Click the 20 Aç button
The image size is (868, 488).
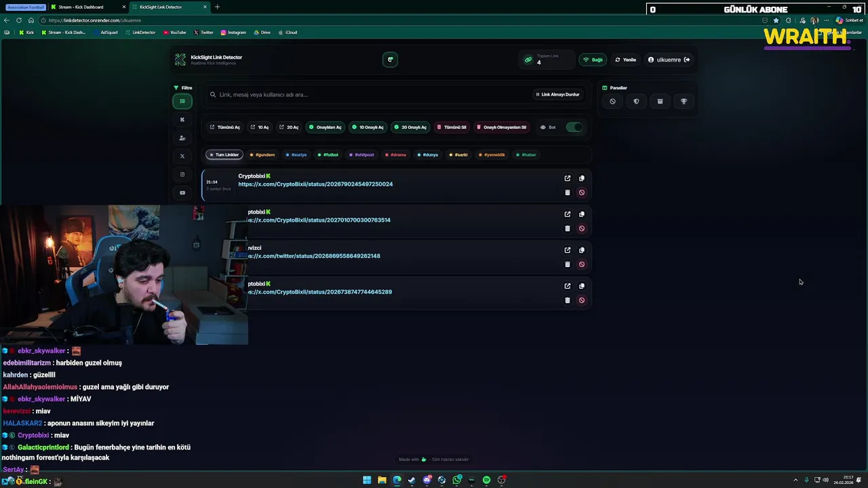(x=289, y=127)
